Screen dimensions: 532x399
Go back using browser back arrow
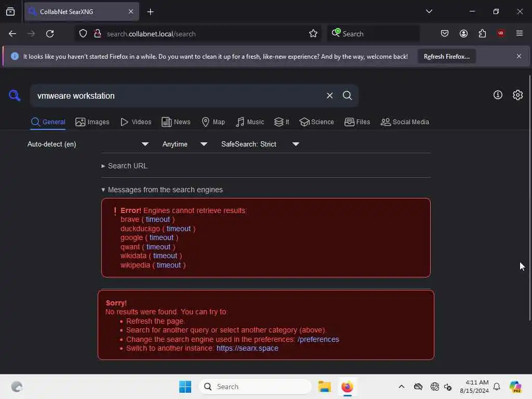coord(12,34)
